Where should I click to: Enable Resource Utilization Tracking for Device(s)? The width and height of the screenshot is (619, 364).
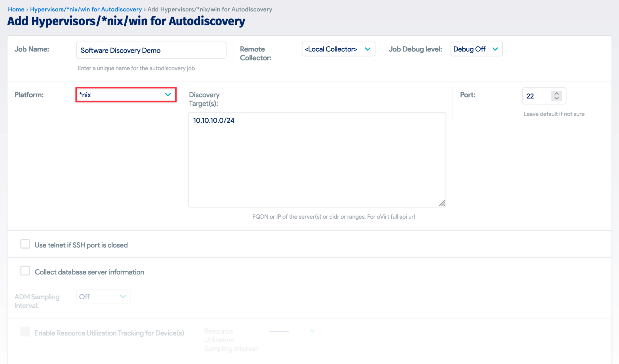(25, 333)
